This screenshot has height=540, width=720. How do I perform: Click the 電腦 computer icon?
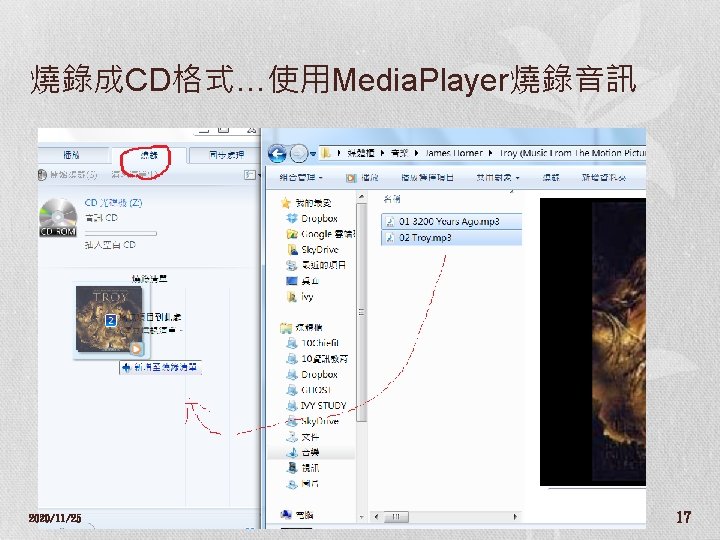click(286, 515)
